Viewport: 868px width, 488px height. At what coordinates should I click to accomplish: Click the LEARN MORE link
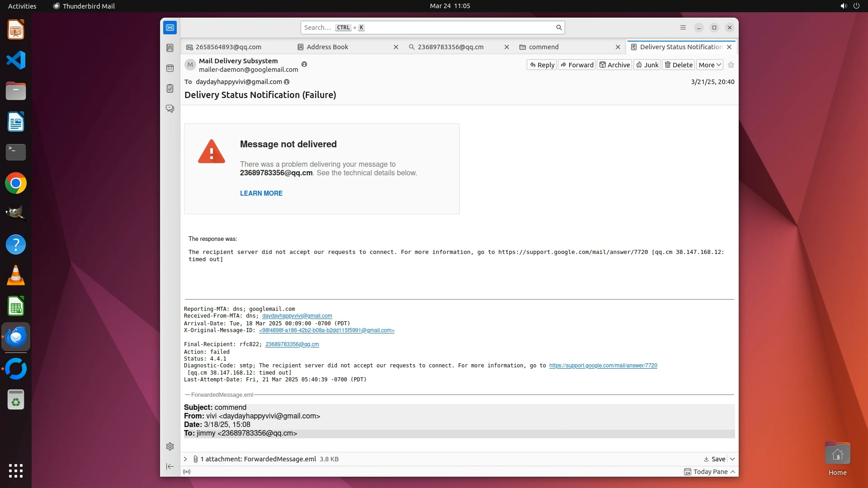[x=261, y=193]
